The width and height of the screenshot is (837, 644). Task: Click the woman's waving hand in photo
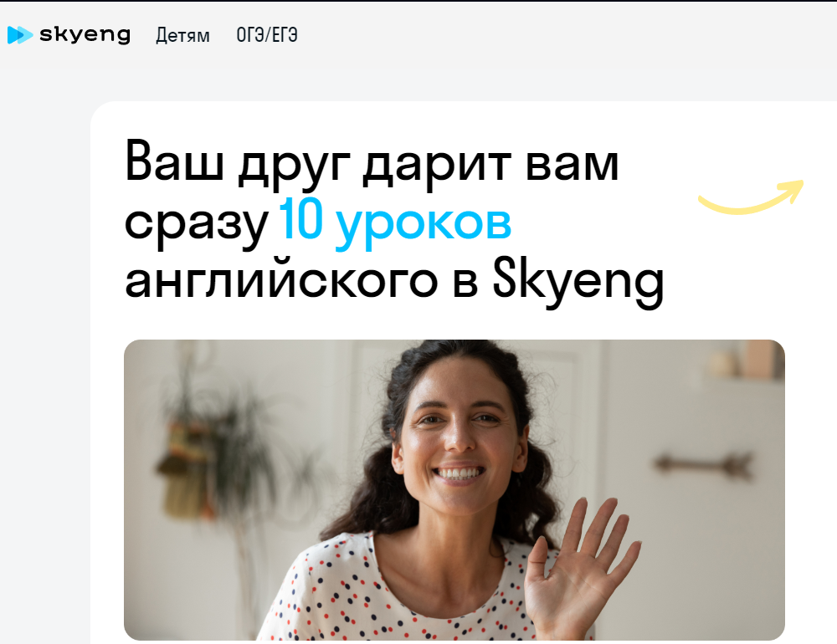(582, 568)
